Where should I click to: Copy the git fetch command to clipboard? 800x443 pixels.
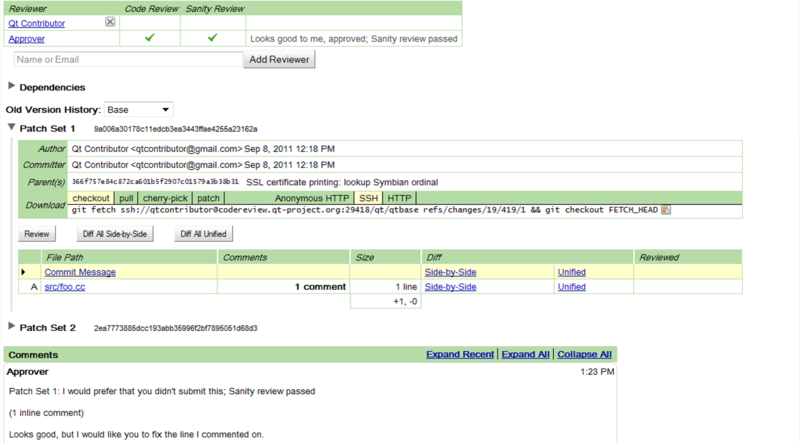click(665, 210)
